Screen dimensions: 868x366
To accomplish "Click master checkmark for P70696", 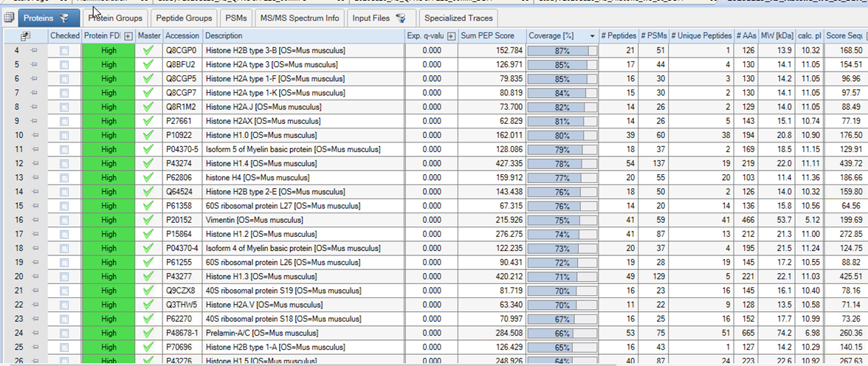I will coord(148,347).
